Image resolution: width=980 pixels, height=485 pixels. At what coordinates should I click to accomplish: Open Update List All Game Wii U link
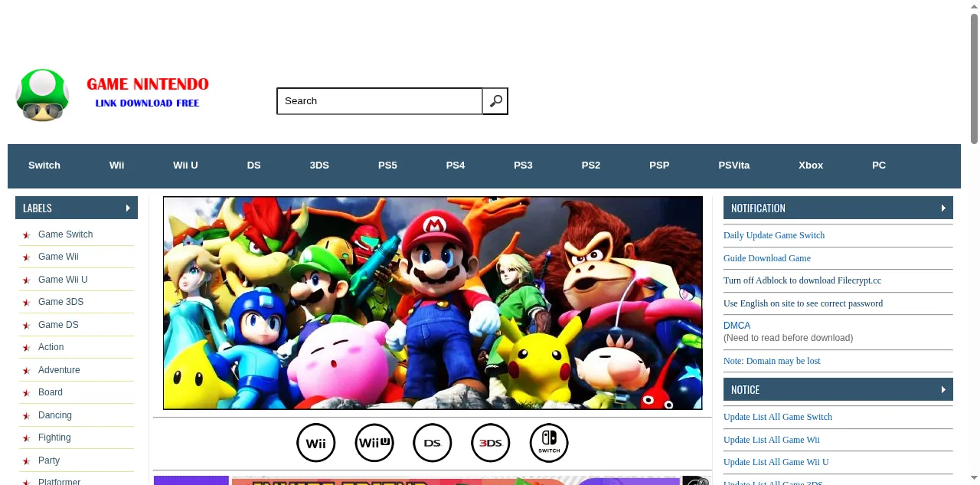(776, 462)
